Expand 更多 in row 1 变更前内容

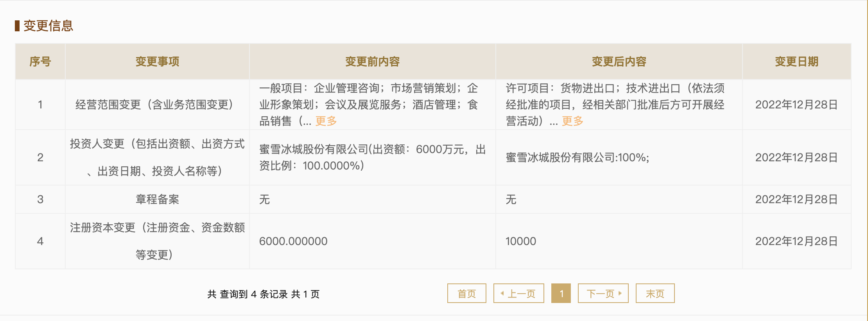(326, 121)
